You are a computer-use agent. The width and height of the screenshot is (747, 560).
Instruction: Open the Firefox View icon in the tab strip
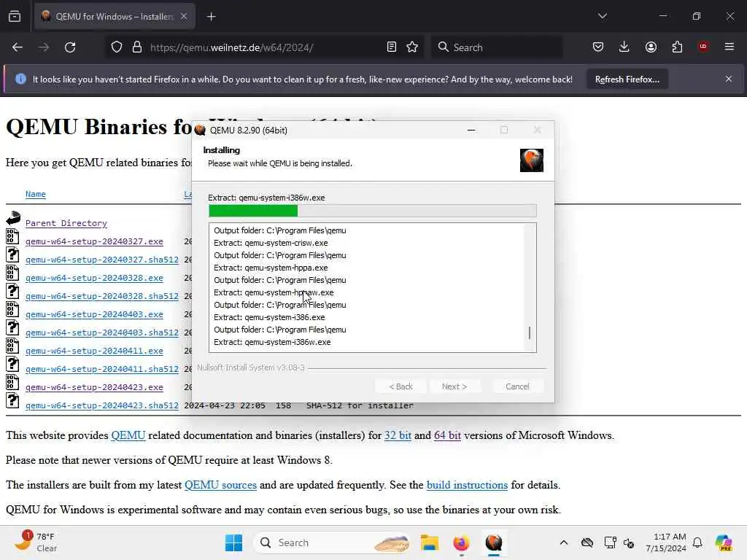click(x=15, y=17)
